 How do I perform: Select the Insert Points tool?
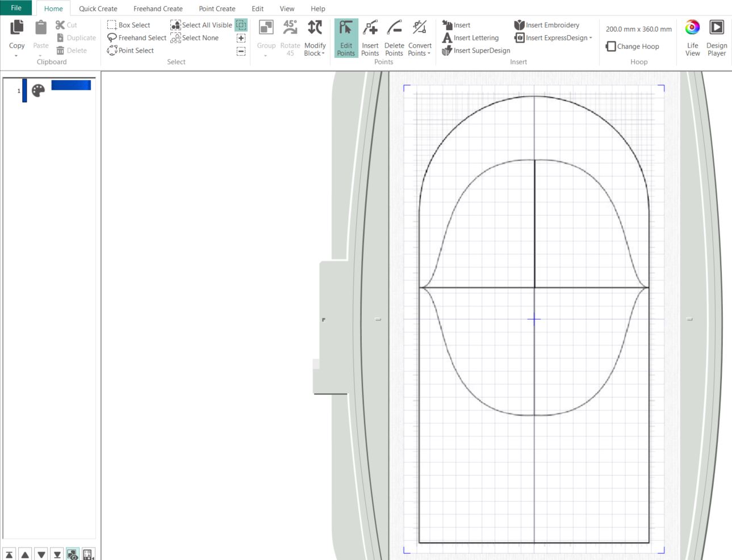click(x=370, y=38)
